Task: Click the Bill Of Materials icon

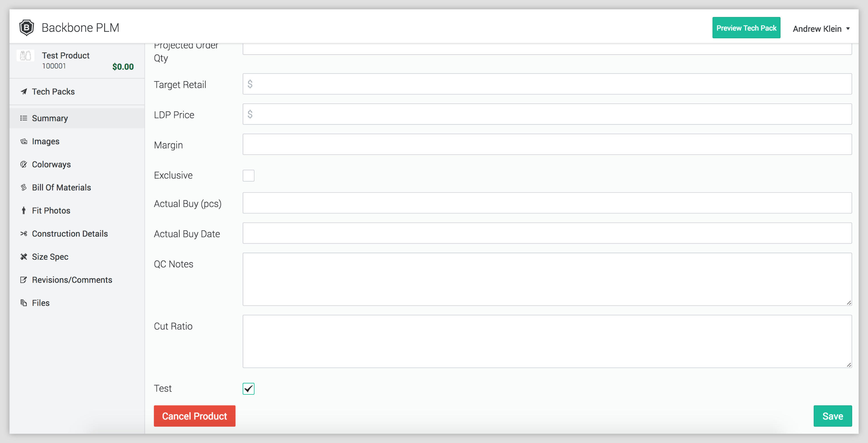Action: 24,188
